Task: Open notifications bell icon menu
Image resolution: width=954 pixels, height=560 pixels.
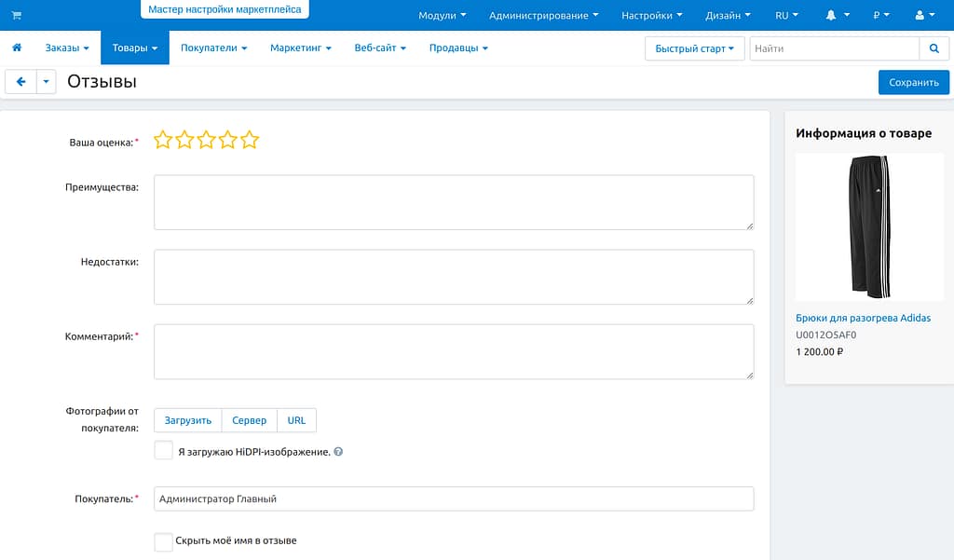Action: pyautogui.click(x=837, y=16)
